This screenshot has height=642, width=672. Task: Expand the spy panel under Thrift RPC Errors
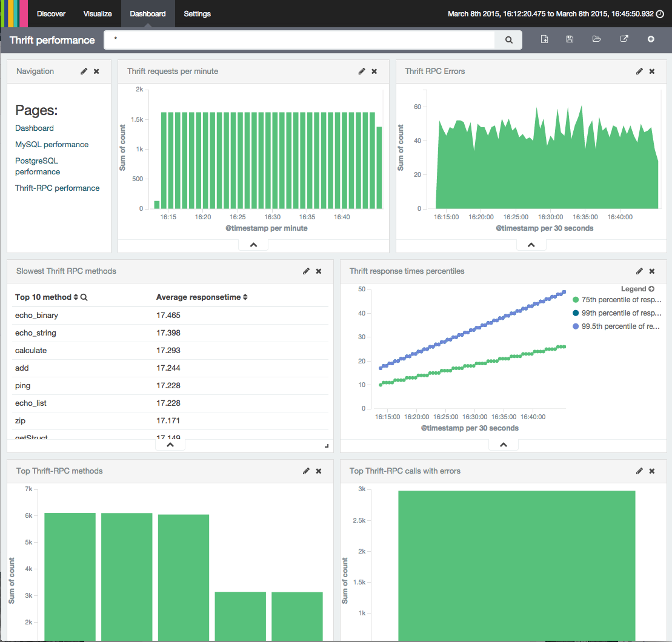pos(531,245)
